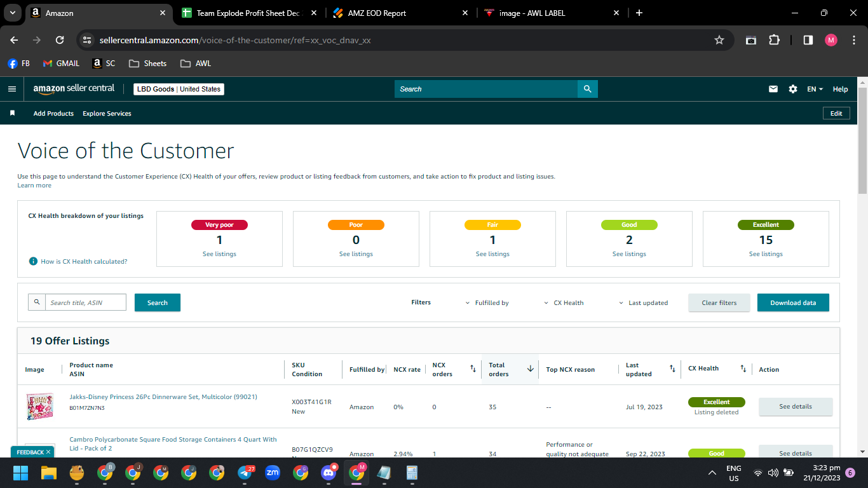Screen dimensions: 868x488
Task: Open Jakks-Disney Princess Dinnerware Set product link
Action: pos(163,397)
